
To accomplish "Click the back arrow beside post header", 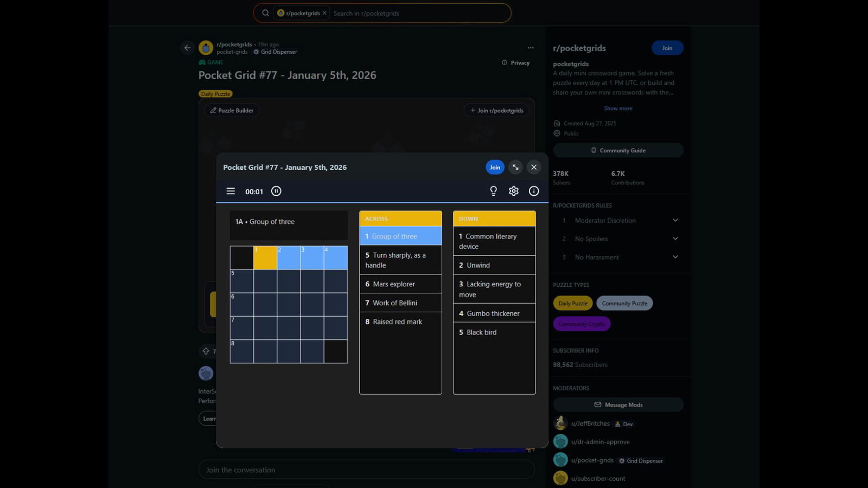I will click(187, 48).
